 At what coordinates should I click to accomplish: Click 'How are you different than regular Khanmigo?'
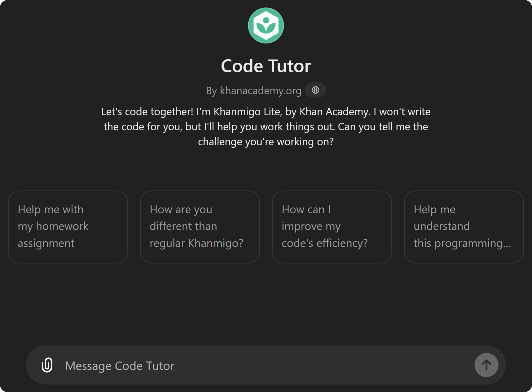pos(200,226)
